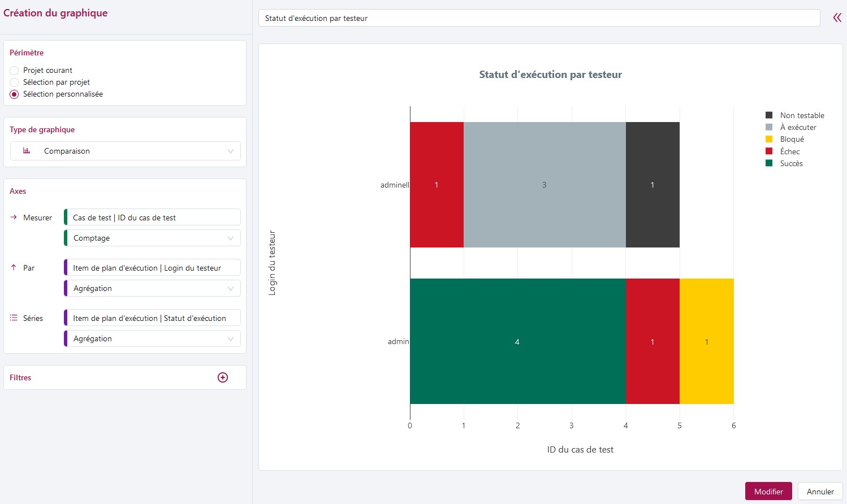This screenshot has width=847, height=504.
Task: Click the add filter plus icon
Action: 223,377
